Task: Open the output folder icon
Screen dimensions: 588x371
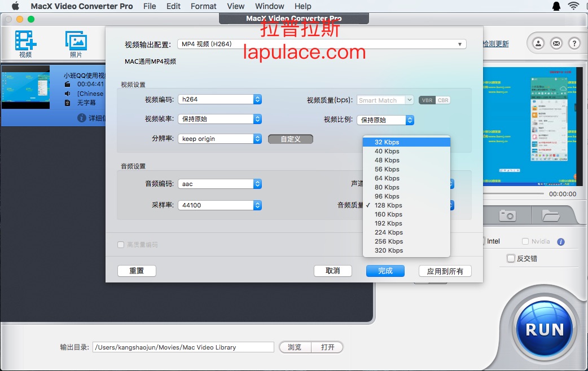Action: click(x=551, y=215)
